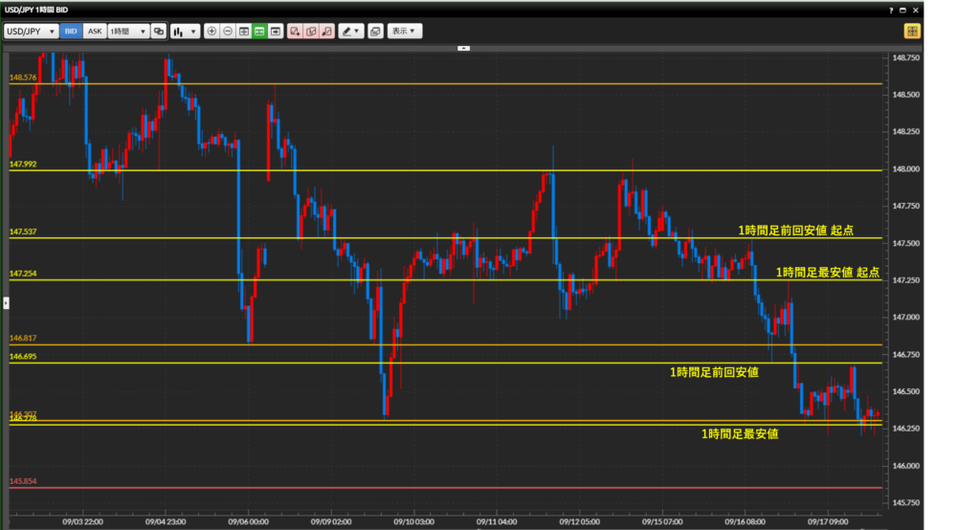Toggle the last pink drawing-object icon
980x530 pixels.
pos(327,31)
